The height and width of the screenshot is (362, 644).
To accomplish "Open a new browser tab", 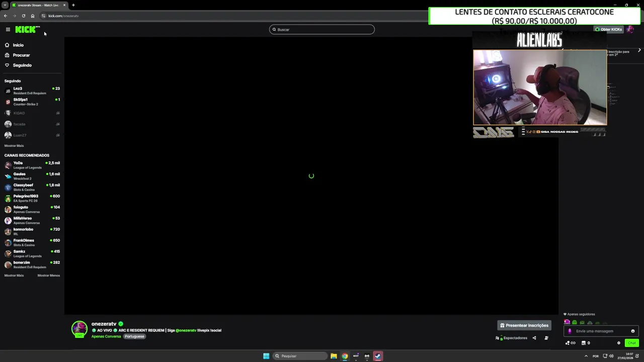I will point(73,5).
